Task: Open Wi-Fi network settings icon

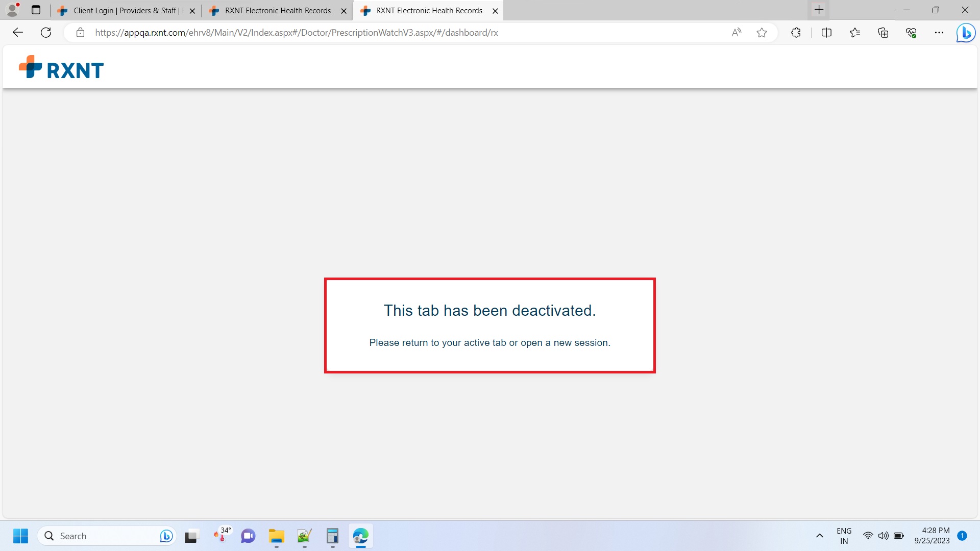Action: 868,536
